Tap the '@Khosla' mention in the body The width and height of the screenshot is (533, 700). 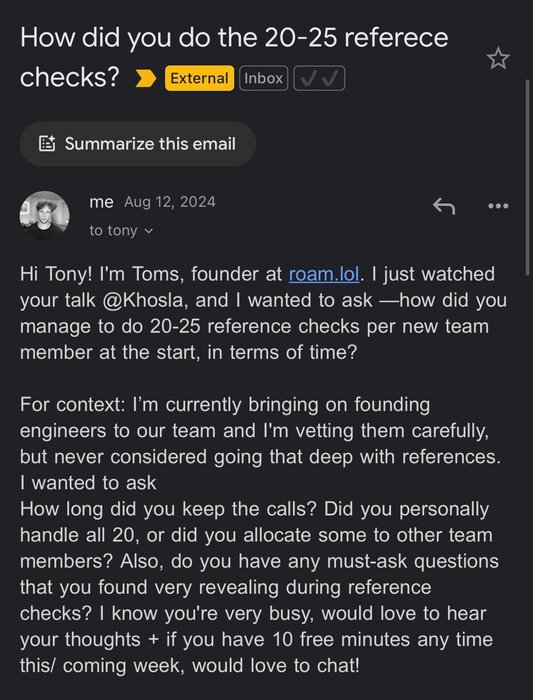pyautogui.click(x=143, y=300)
